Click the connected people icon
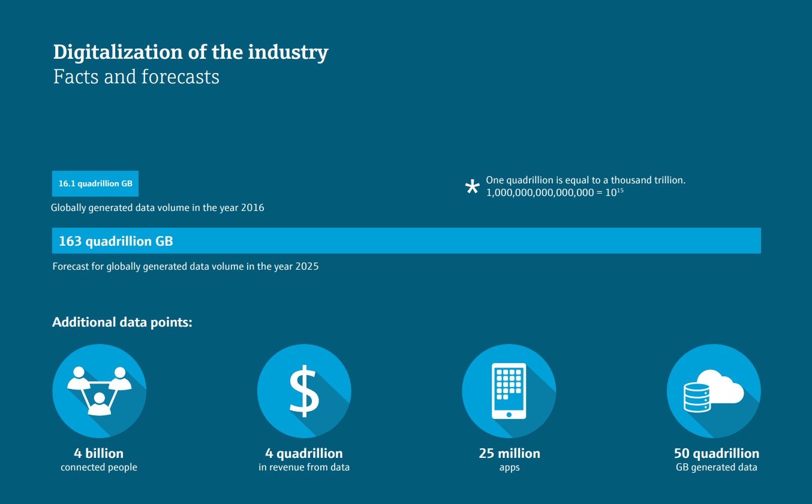 click(100, 390)
